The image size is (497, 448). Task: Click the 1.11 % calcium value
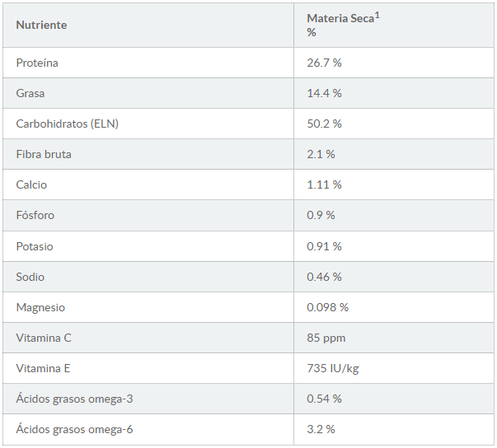[x=324, y=184]
